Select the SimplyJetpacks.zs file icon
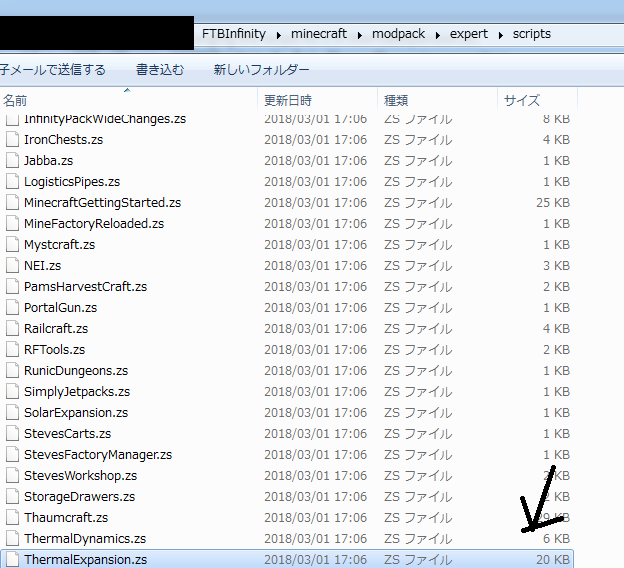This screenshot has height=568, width=624. point(12,392)
